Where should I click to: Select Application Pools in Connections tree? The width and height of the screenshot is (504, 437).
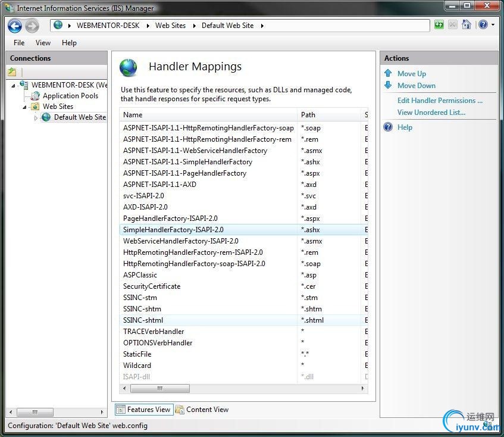[x=70, y=96]
